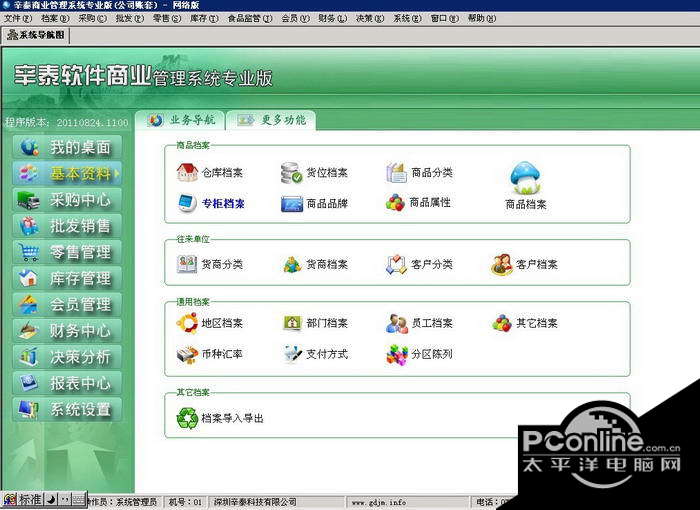Open the 会员 menu
This screenshot has height=510, width=700.
click(296, 18)
